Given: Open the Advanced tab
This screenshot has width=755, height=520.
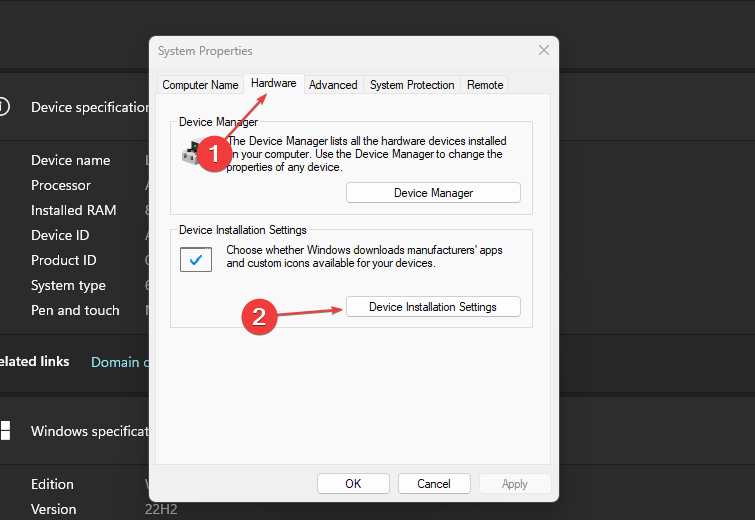Looking at the screenshot, I should [x=333, y=85].
